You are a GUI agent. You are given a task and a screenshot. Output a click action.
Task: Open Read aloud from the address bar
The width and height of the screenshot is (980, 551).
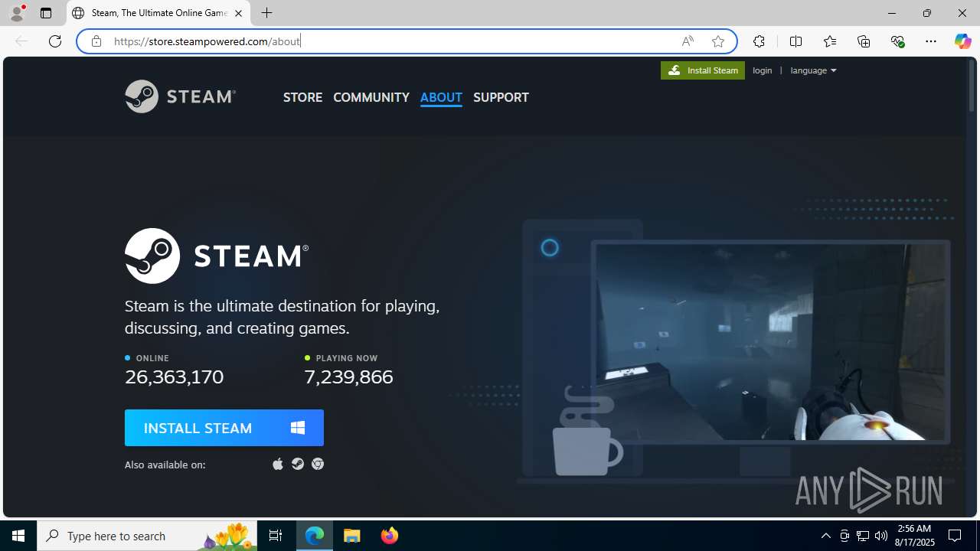688,41
